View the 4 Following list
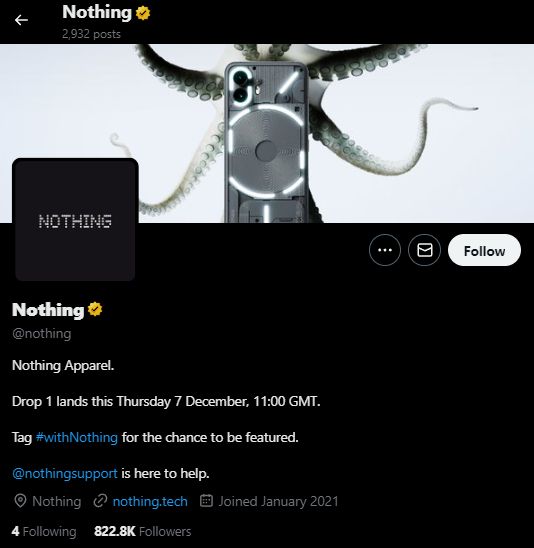Viewport: 534px width, 548px height. tap(44, 531)
